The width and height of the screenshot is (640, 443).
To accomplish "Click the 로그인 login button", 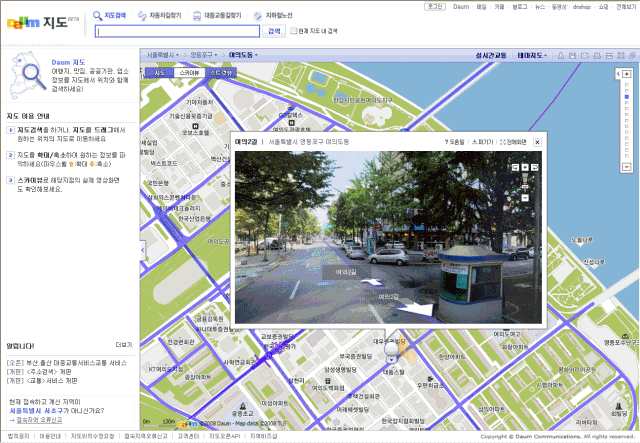I will [x=435, y=7].
